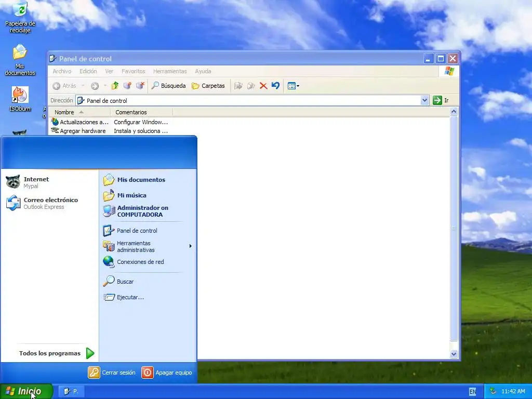
Task: Open the Archivo menu
Action: click(62, 71)
